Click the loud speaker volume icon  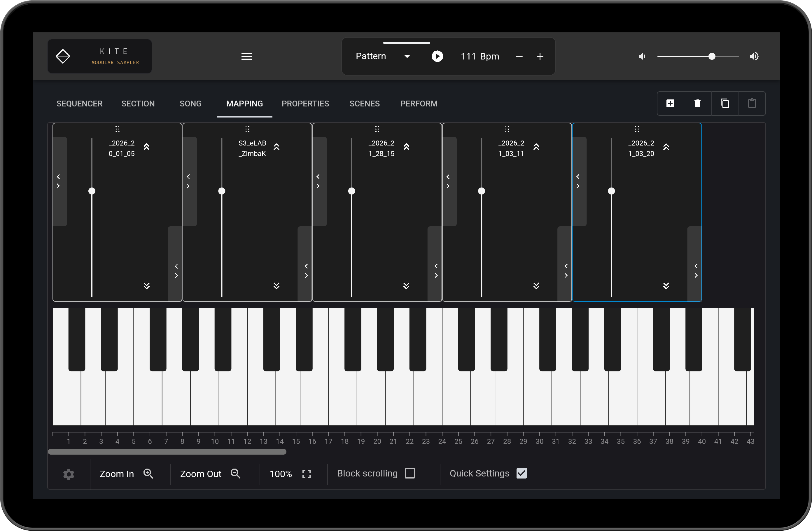754,56
